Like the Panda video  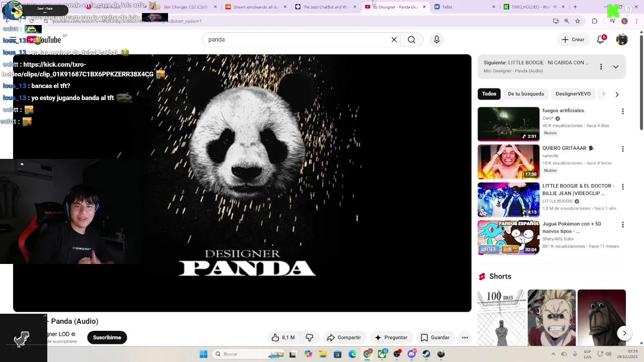(x=283, y=337)
